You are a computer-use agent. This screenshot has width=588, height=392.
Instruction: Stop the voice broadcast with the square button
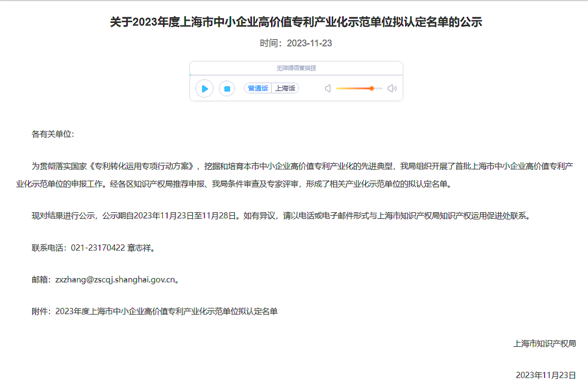(x=227, y=89)
